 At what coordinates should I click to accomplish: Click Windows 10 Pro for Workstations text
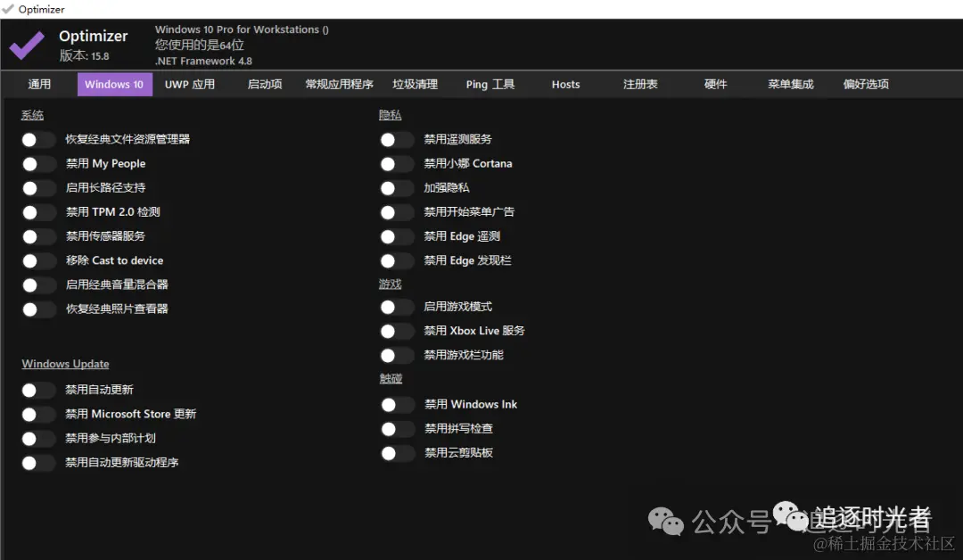(242, 29)
